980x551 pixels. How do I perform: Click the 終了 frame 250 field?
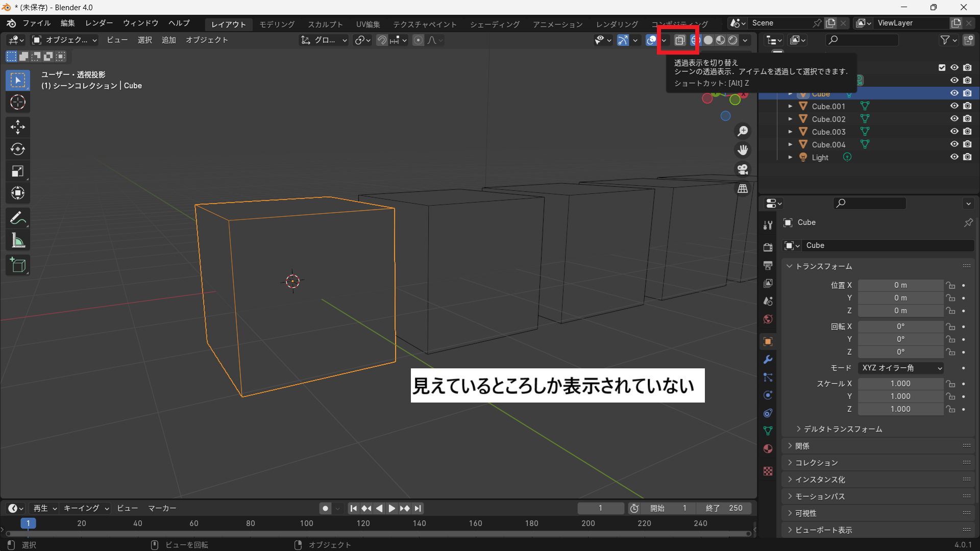pos(724,508)
